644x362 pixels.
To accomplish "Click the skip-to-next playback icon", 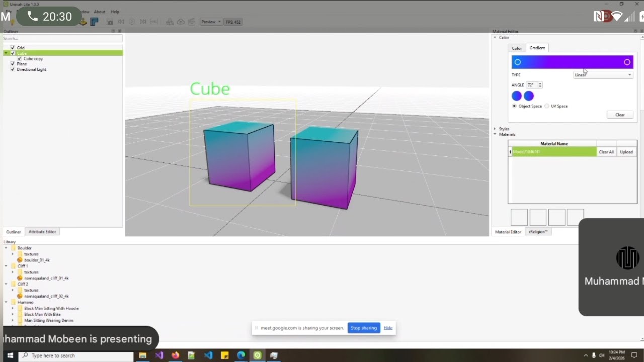I will 143,22.
